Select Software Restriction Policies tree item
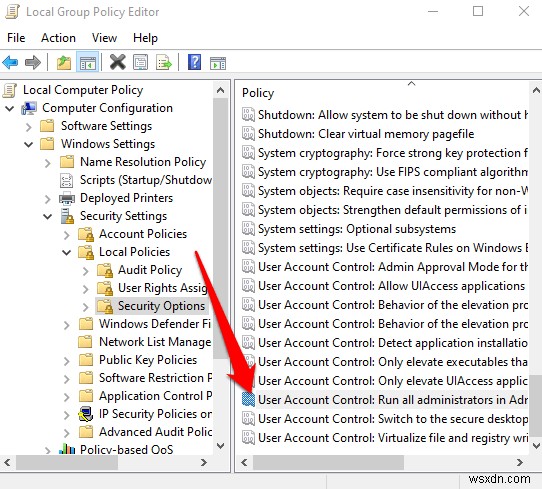The image size is (542, 489). tap(156, 378)
